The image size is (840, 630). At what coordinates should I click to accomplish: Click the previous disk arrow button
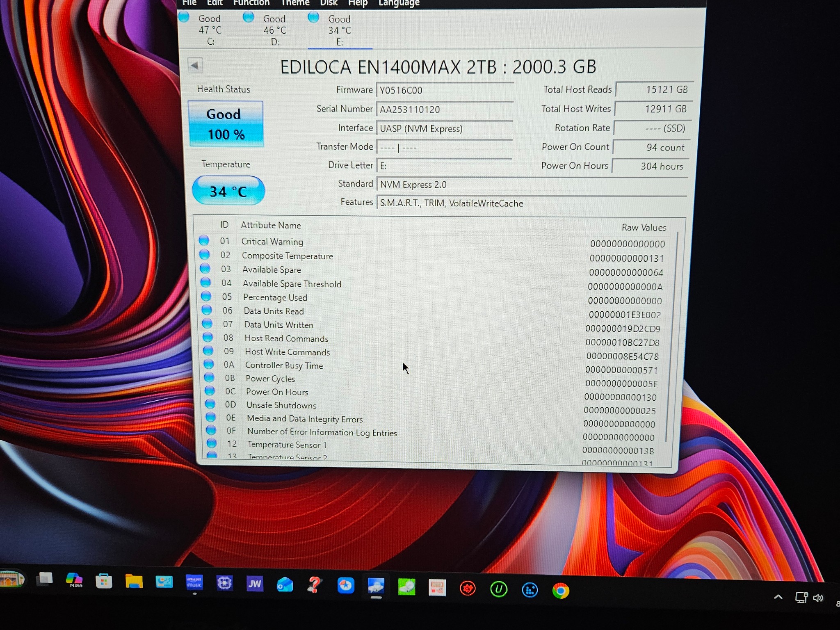click(x=195, y=65)
